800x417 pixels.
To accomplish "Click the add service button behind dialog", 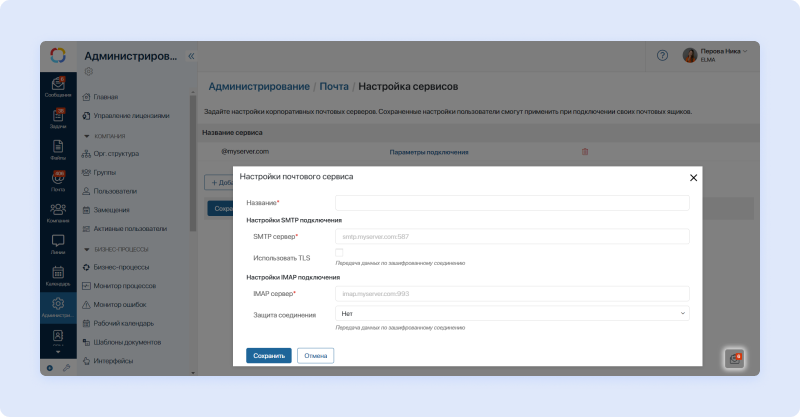I will 219,183.
